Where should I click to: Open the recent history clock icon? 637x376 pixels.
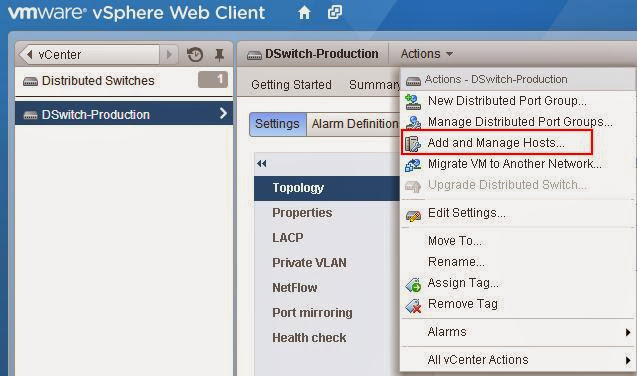click(x=195, y=54)
